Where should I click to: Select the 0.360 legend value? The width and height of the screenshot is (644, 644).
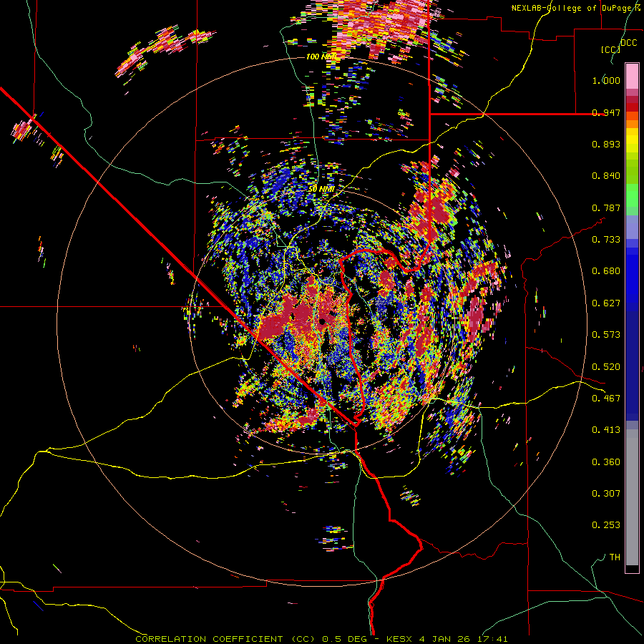pyautogui.click(x=606, y=462)
